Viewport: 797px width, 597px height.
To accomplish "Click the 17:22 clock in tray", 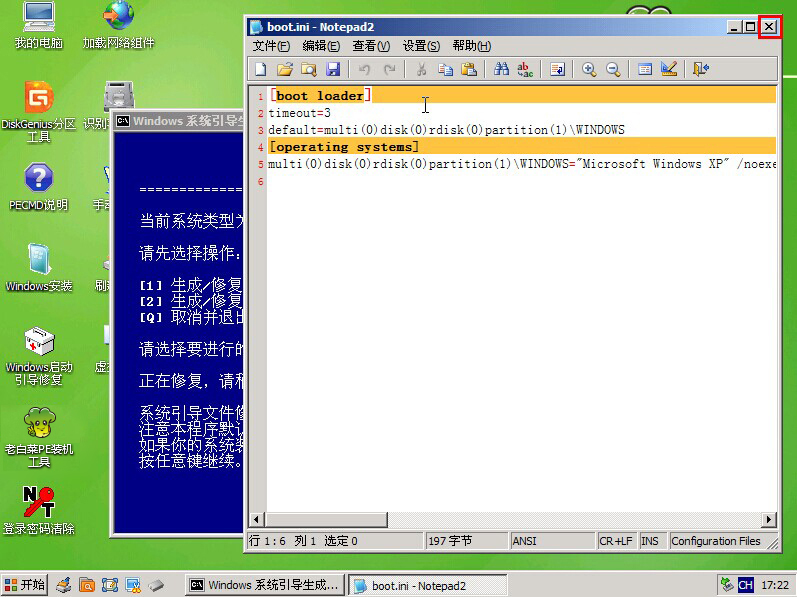I will coord(775,585).
